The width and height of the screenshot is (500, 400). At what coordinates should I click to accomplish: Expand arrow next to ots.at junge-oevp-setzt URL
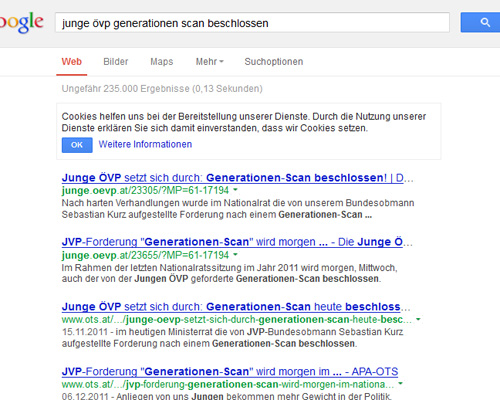tap(418, 319)
